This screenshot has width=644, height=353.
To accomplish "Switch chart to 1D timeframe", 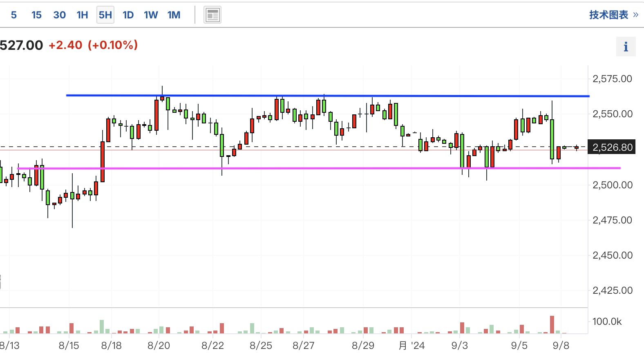I will click(x=128, y=15).
